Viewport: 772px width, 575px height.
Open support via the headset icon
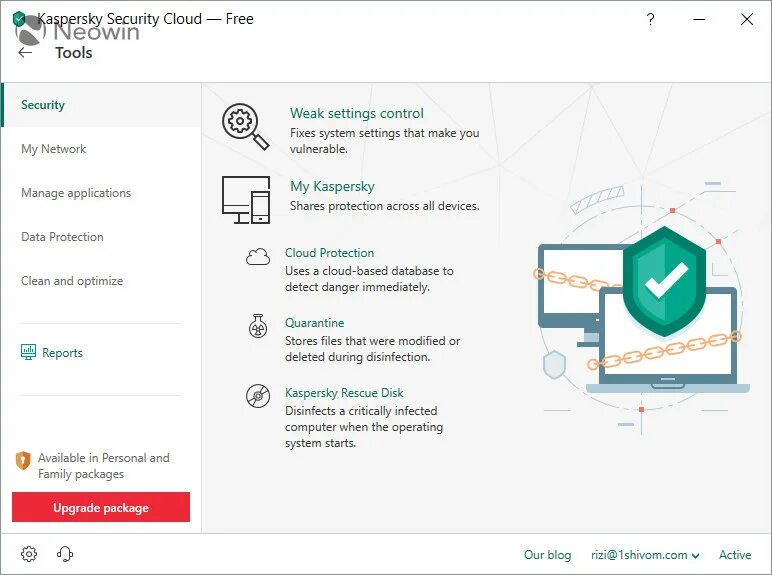(x=65, y=554)
